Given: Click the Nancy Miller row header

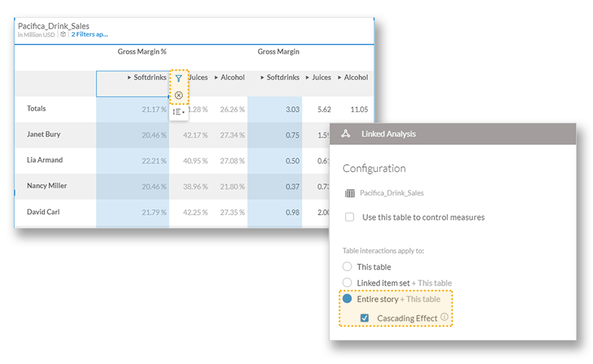Looking at the screenshot, I should (x=47, y=186).
